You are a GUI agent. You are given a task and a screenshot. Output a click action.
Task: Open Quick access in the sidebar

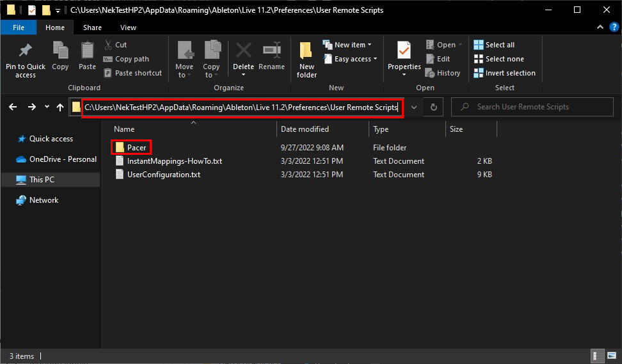(x=45, y=139)
